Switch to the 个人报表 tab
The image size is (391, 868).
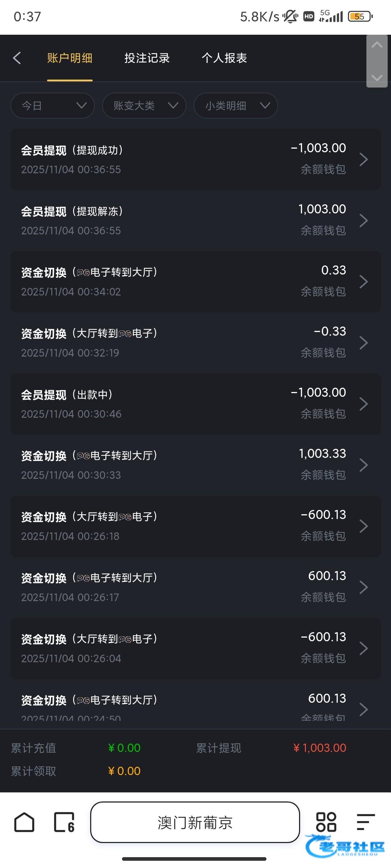224,58
